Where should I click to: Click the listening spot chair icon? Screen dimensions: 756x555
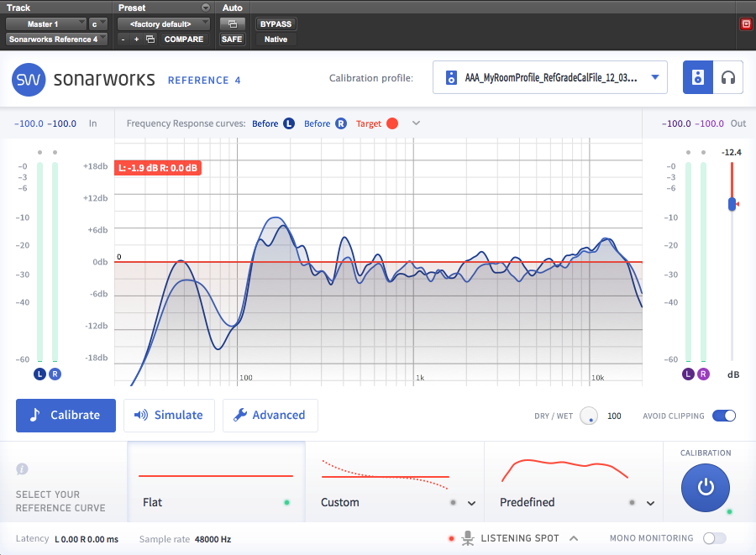(468, 538)
